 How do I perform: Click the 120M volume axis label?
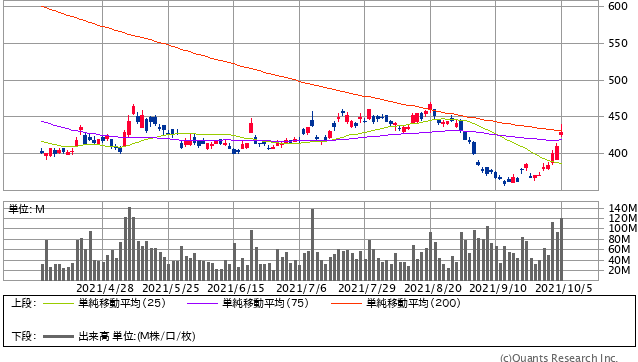pos(623,218)
